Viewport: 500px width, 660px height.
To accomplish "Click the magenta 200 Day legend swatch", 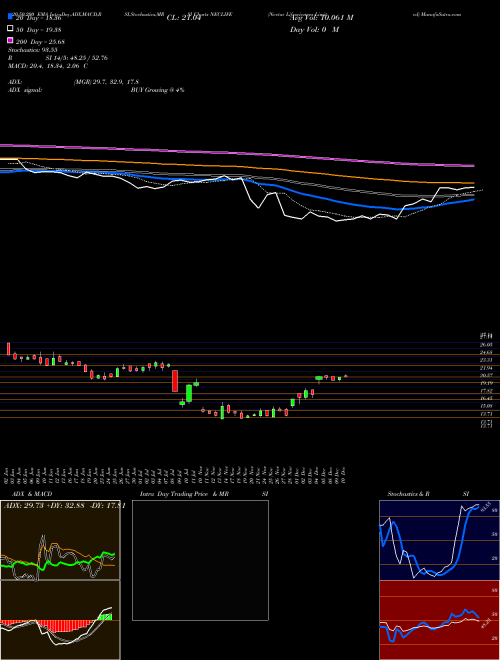I will [x=10, y=40].
